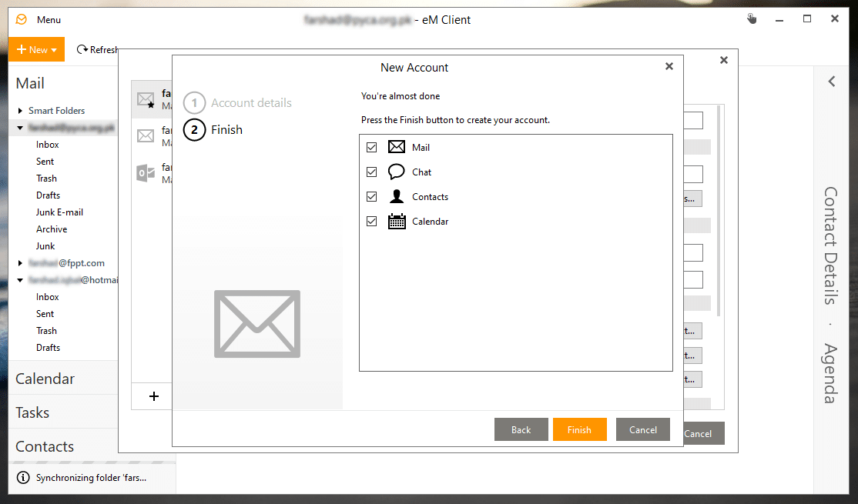
Task: Click the eM Client logo icon
Action: 21,19
